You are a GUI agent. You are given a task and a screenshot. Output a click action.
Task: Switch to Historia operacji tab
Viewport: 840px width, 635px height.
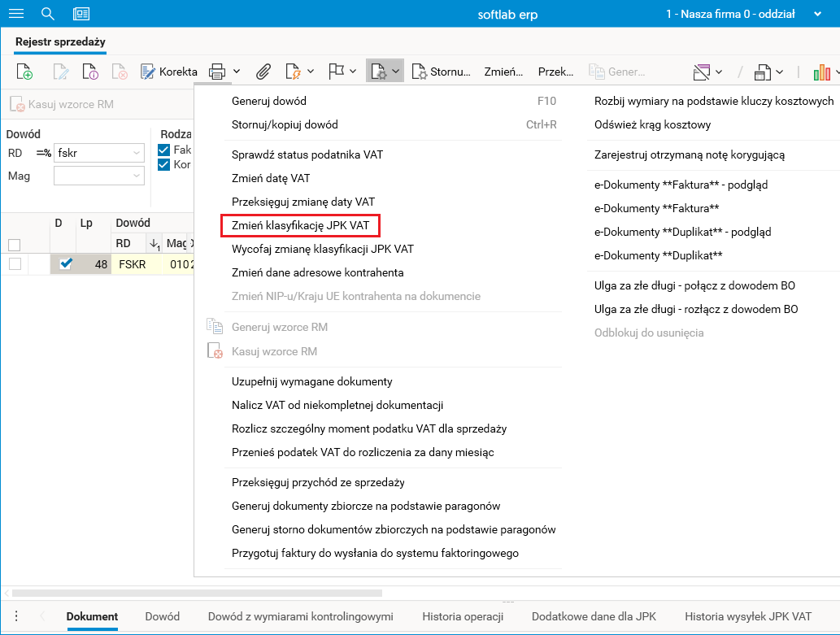[463, 616]
